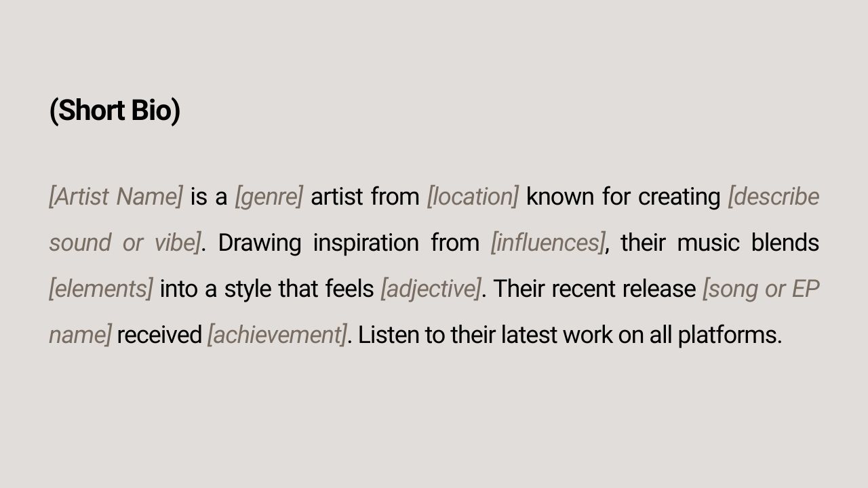Click 'Listen to their latest work' sentence
The width and height of the screenshot is (868, 488).
tap(485, 335)
